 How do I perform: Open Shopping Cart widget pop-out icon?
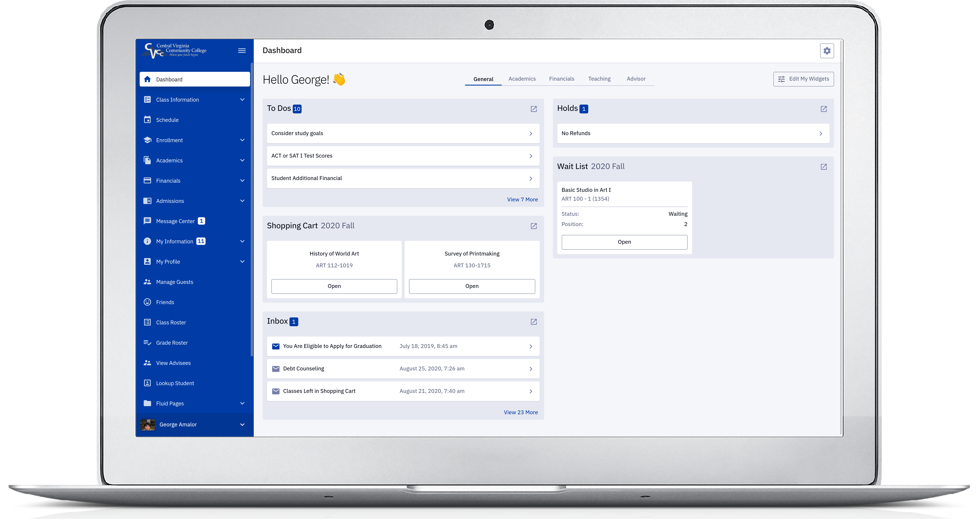[x=533, y=226]
